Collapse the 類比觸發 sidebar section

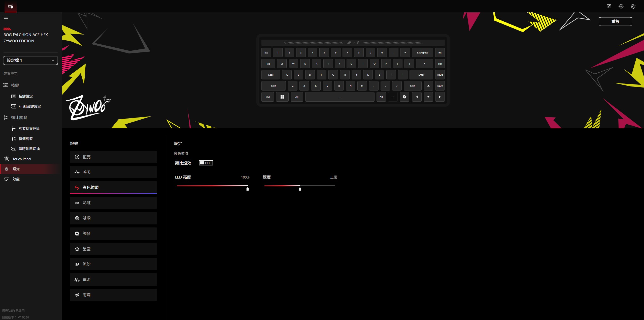(x=19, y=118)
